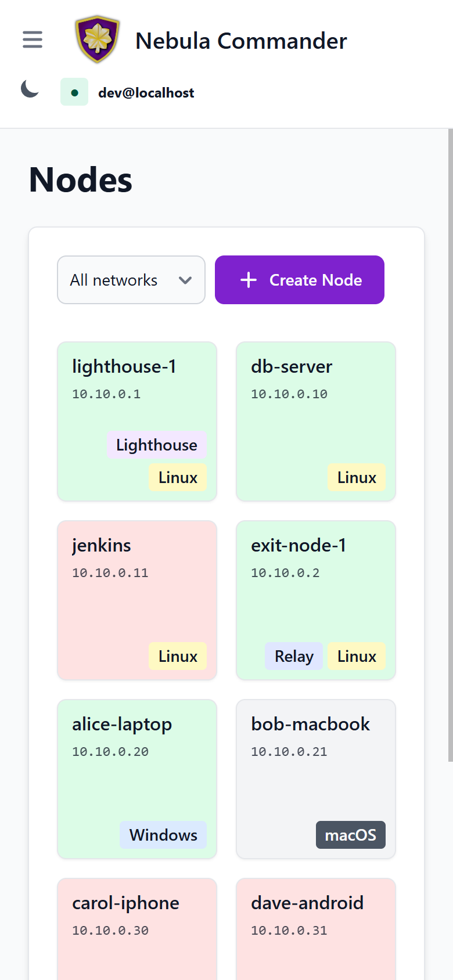Open the alice-laptop node card
Image resolution: width=453 pixels, height=980 pixels.
coord(137,779)
